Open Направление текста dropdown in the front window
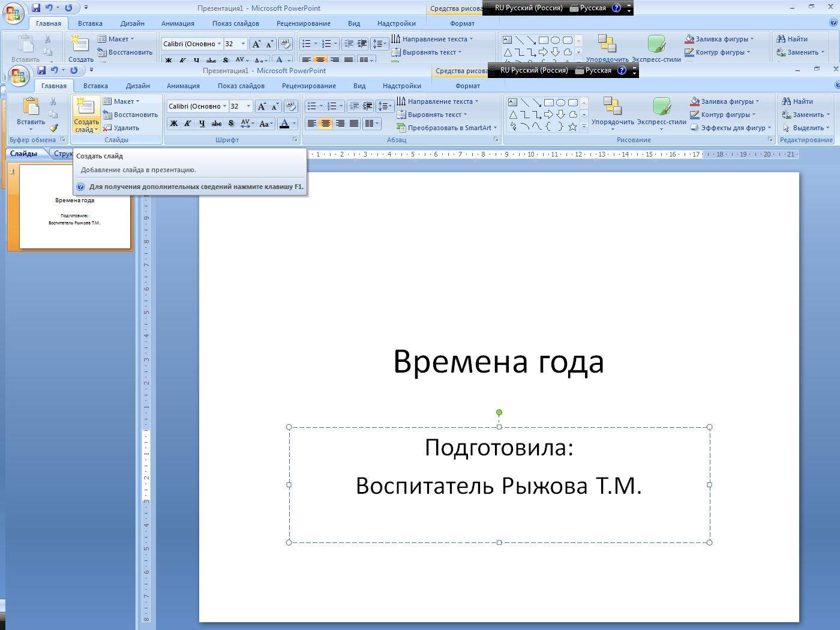This screenshot has height=630, width=840. [437, 101]
